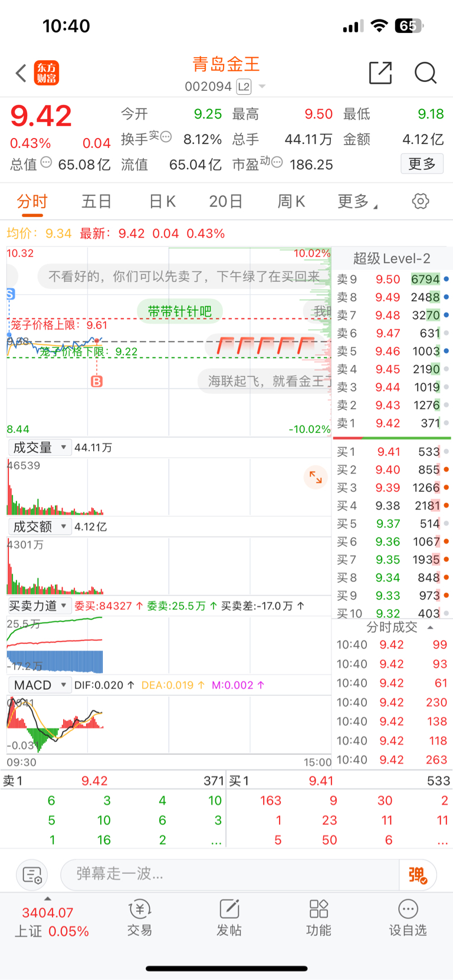Tap 买1 queue order 163
The image size is (453, 980).
pos(271,801)
